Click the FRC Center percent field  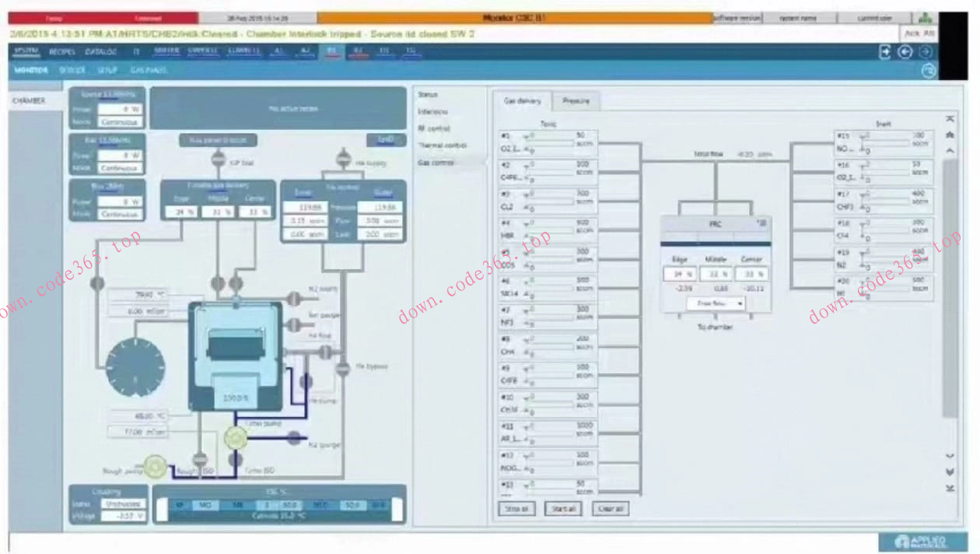(751, 274)
